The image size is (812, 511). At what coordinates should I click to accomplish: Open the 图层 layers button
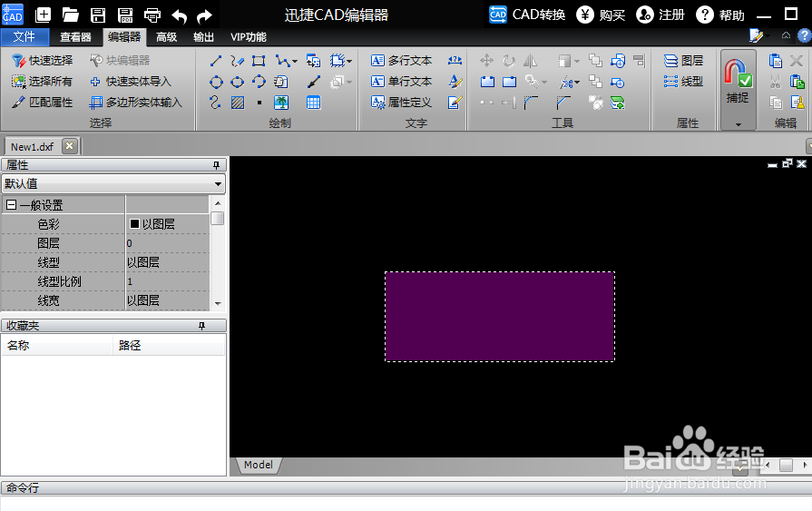684,61
